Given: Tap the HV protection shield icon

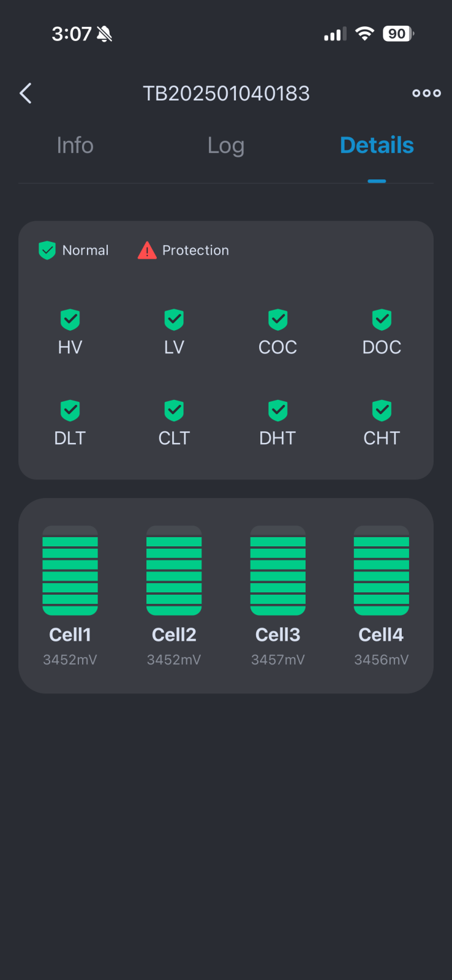Looking at the screenshot, I should click(70, 319).
